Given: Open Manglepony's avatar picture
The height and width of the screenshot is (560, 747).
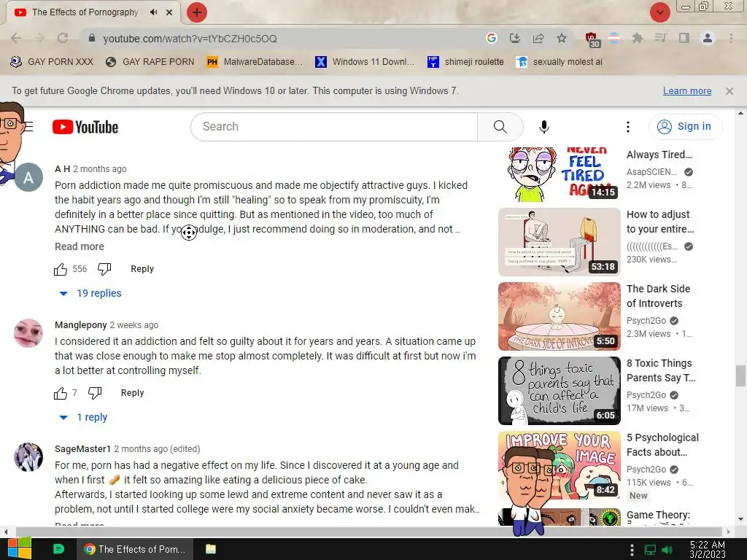Looking at the screenshot, I should (28, 333).
